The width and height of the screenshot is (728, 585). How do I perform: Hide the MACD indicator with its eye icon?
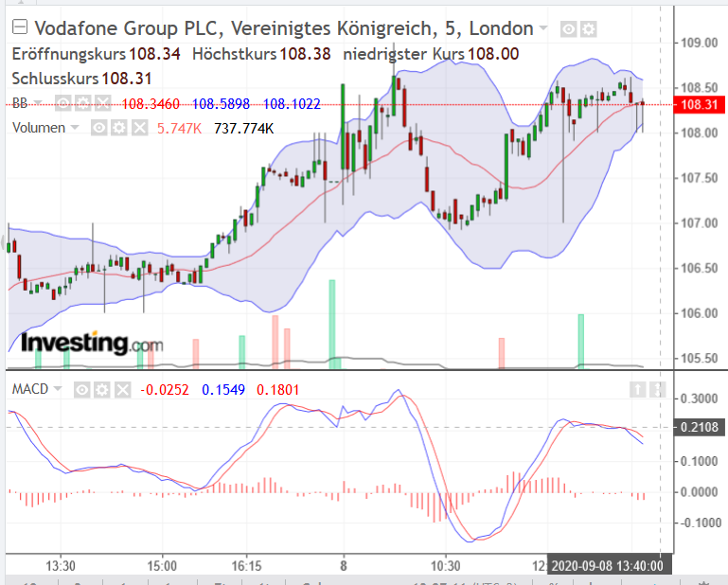coord(81,390)
